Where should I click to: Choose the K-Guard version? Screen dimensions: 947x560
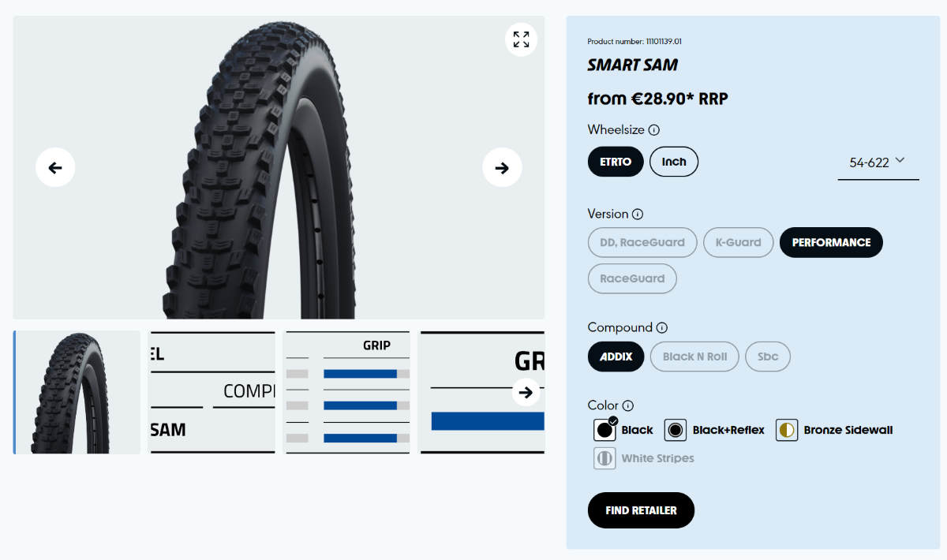(738, 242)
